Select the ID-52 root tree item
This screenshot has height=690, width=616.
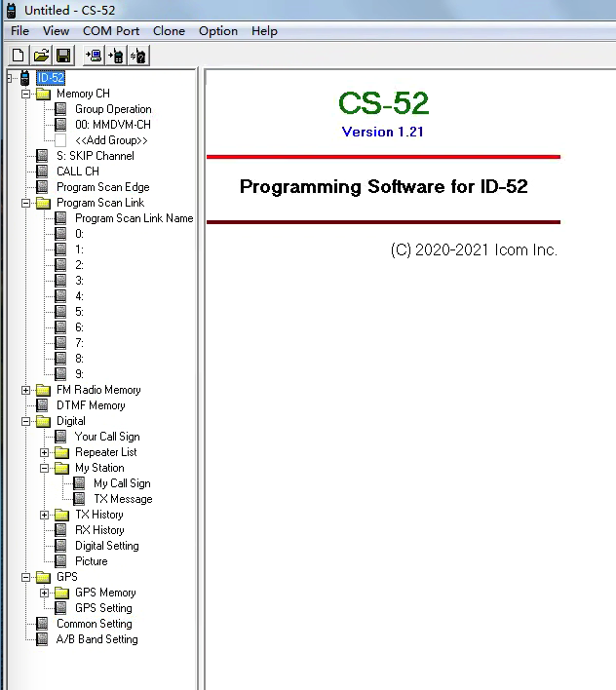click(51, 78)
